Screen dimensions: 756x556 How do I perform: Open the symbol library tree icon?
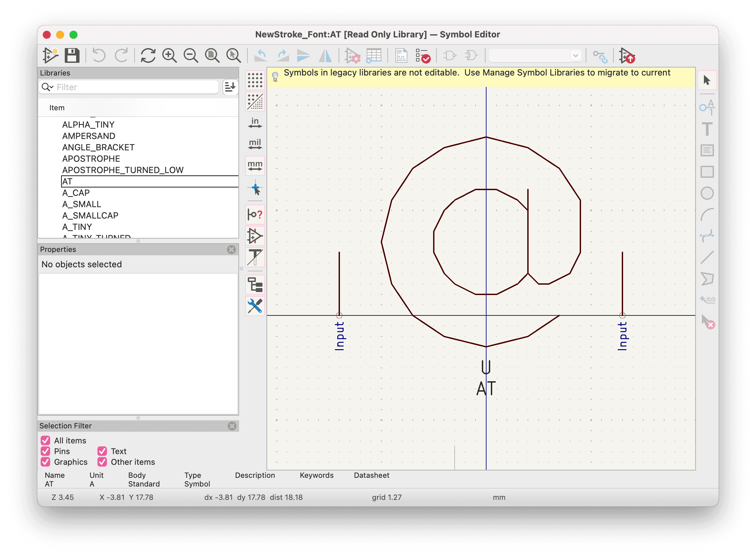click(x=255, y=285)
